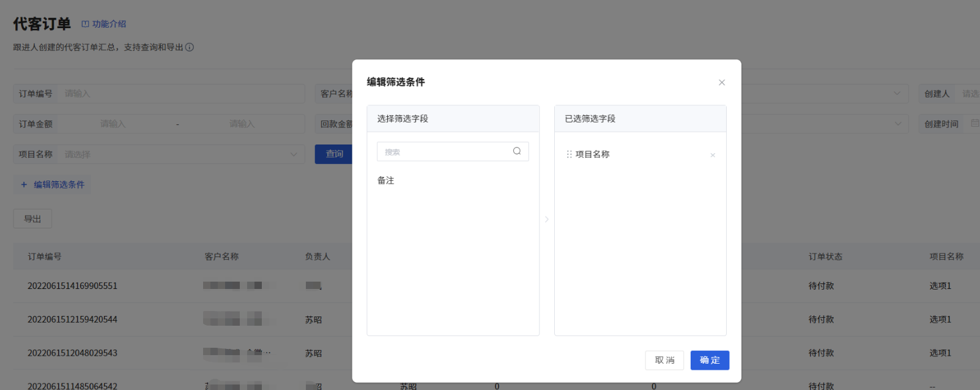The width and height of the screenshot is (980, 390).
Task: Click the 选择筛选字段 panel header
Action: tap(453, 119)
